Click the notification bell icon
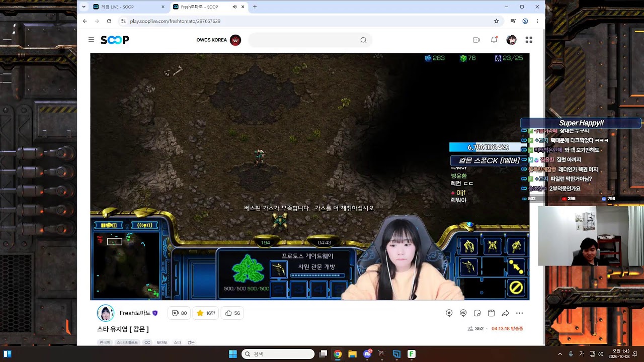Image resolution: width=644 pixels, height=362 pixels. (494, 40)
